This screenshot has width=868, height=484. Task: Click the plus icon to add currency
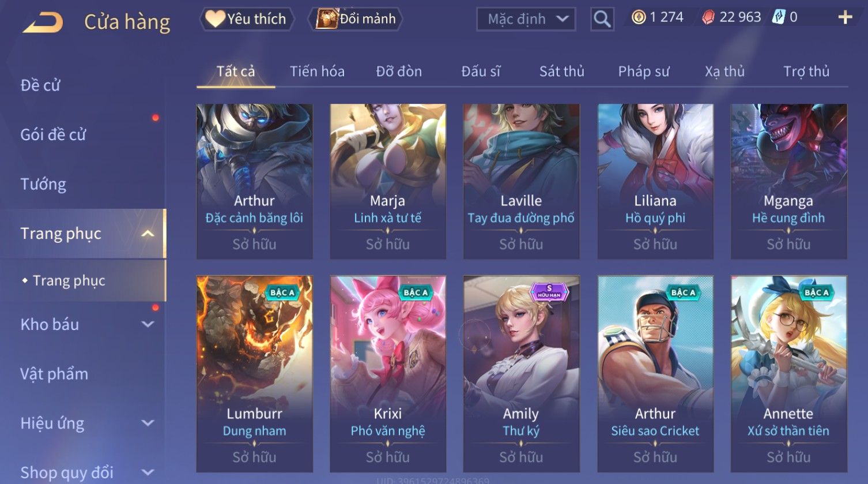click(845, 17)
